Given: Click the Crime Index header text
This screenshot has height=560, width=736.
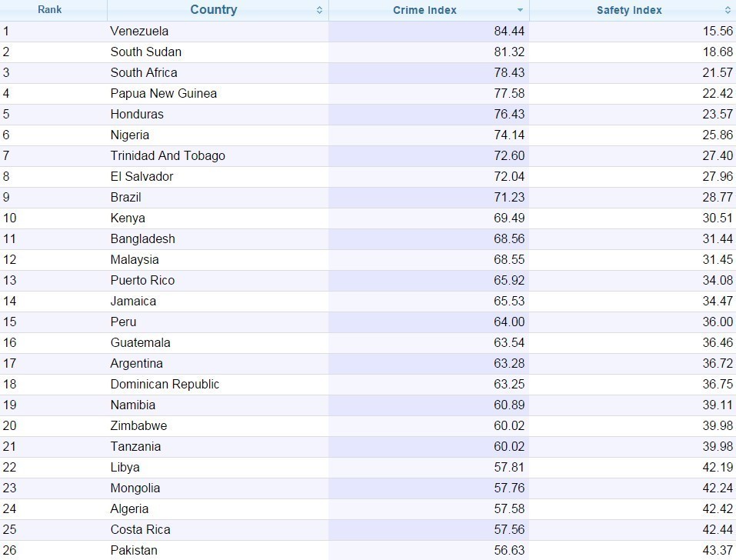Looking at the screenshot, I should (x=425, y=10).
